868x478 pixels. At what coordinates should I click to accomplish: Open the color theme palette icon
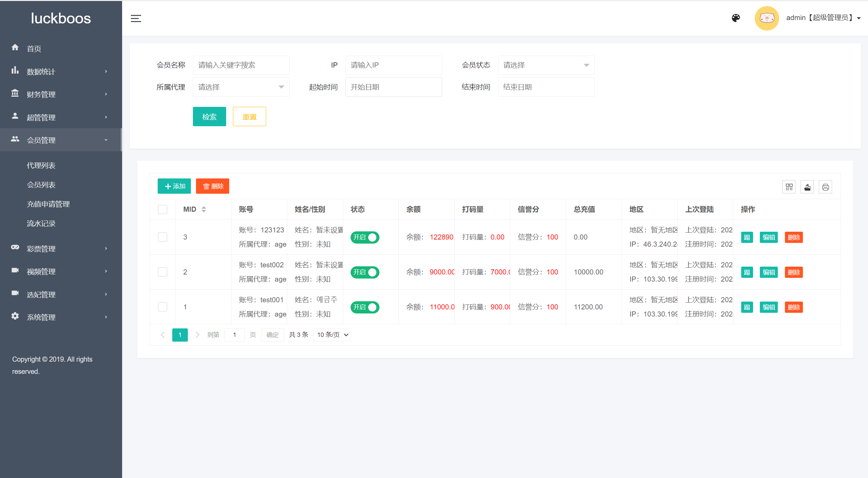[x=736, y=18]
